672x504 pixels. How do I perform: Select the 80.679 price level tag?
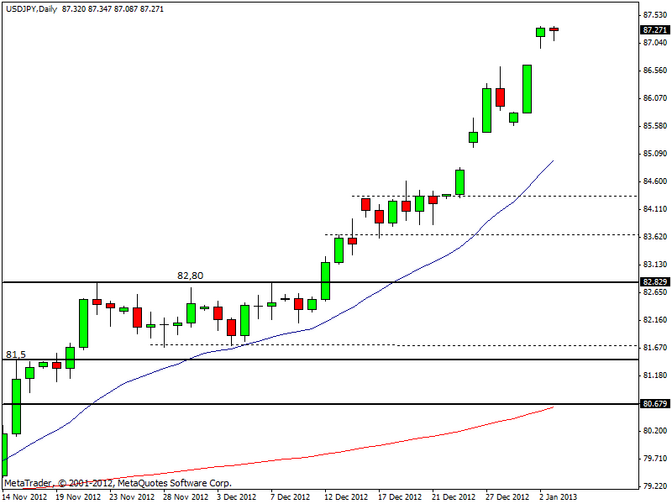click(653, 403)
